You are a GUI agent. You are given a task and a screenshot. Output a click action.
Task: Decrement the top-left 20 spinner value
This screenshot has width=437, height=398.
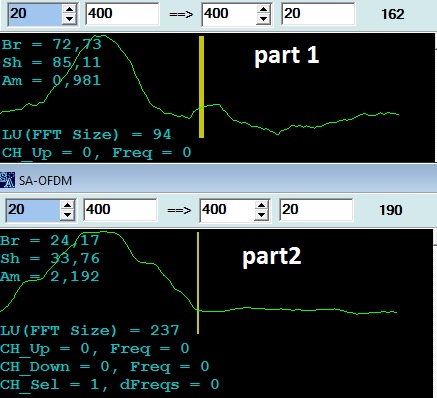pyautogui.click(x=69, y=19)
